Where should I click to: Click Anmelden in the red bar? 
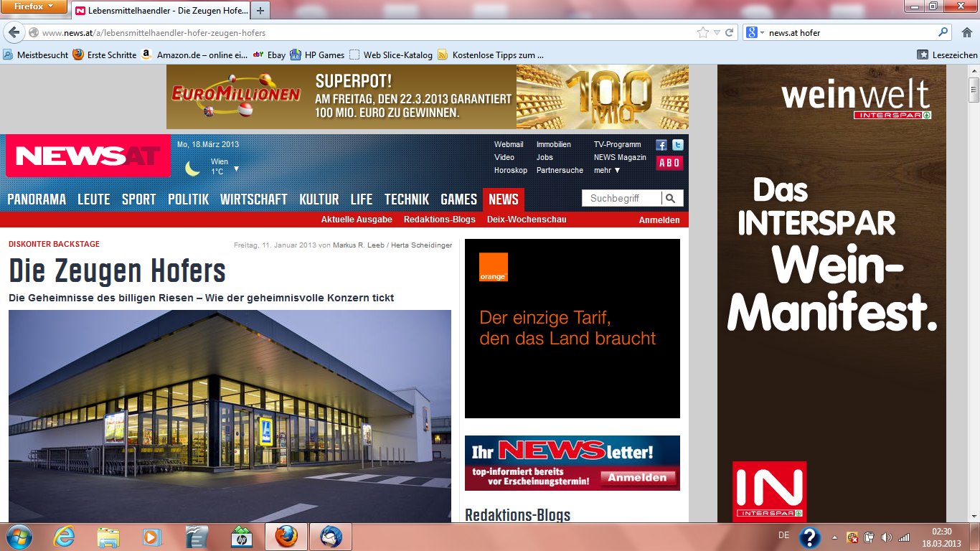(659, 220)
